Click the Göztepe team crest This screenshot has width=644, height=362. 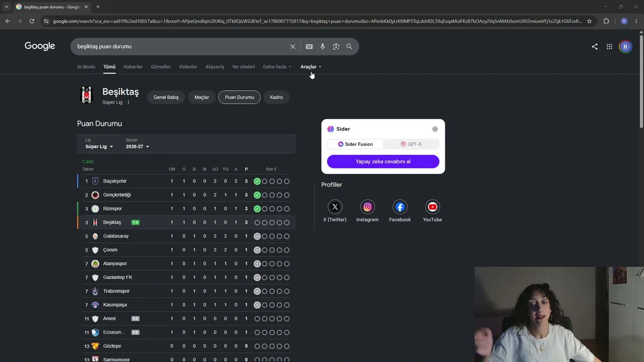pyautogui.click(x=95, y=346)
